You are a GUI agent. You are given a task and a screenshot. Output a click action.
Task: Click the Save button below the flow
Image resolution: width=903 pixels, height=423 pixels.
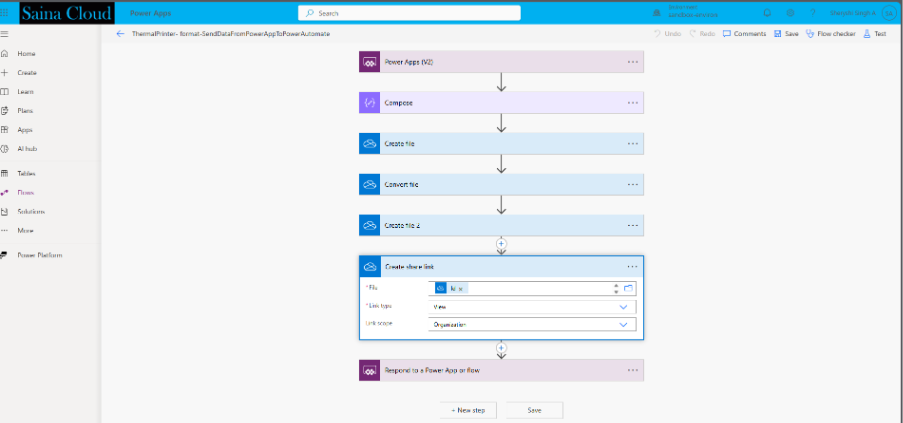pyautogui.click(x=534, y=410)
